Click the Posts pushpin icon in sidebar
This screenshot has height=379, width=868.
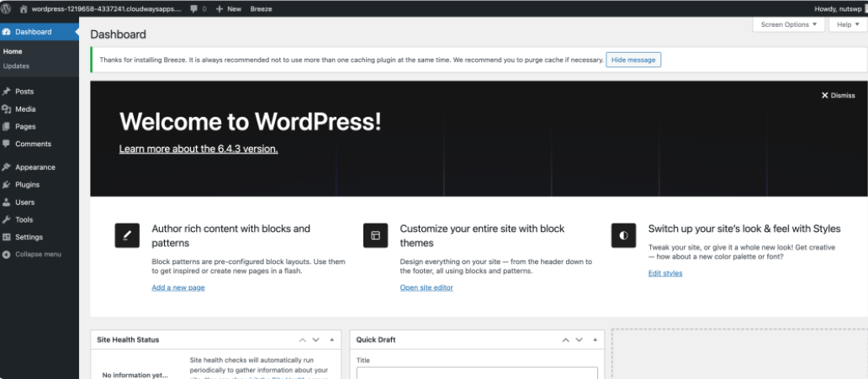pos(7,92)
